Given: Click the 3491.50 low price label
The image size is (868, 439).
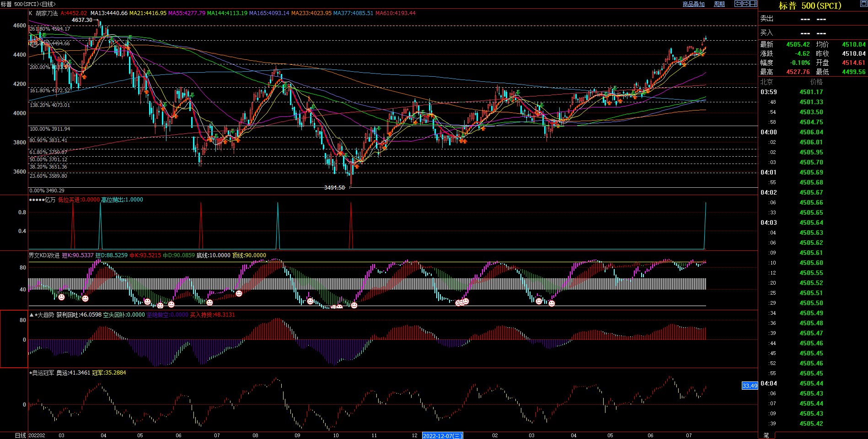Looking at the screenshot, I should pos(334,188).
